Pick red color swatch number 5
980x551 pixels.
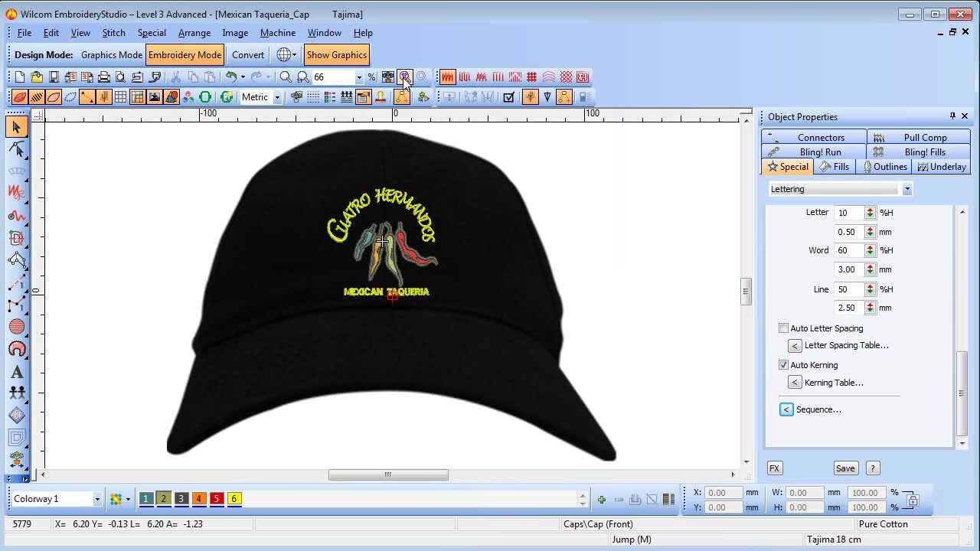coord(217,499)
